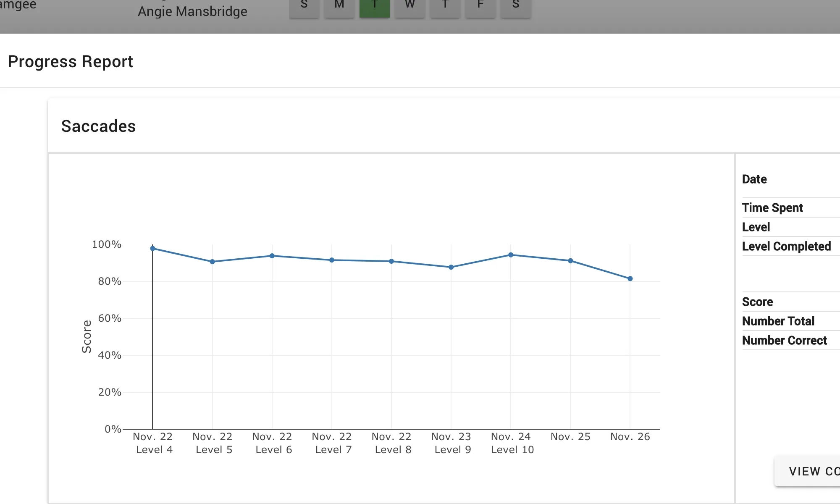This screenshot has width=840, height=504.
Task: Click the Level 4 data point on the chart
Action: click(x=153, y=249)
